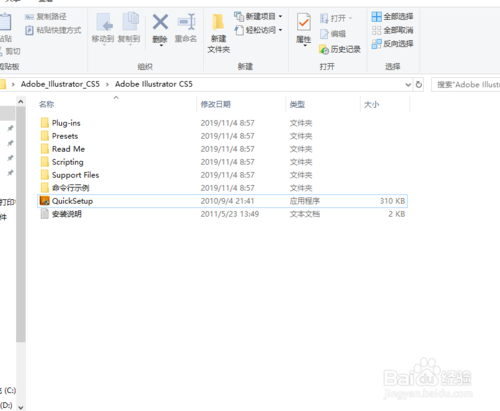500x411 pixels.
Task: Click the navigation pane scroll down arrow
Action: pos(21,407)
